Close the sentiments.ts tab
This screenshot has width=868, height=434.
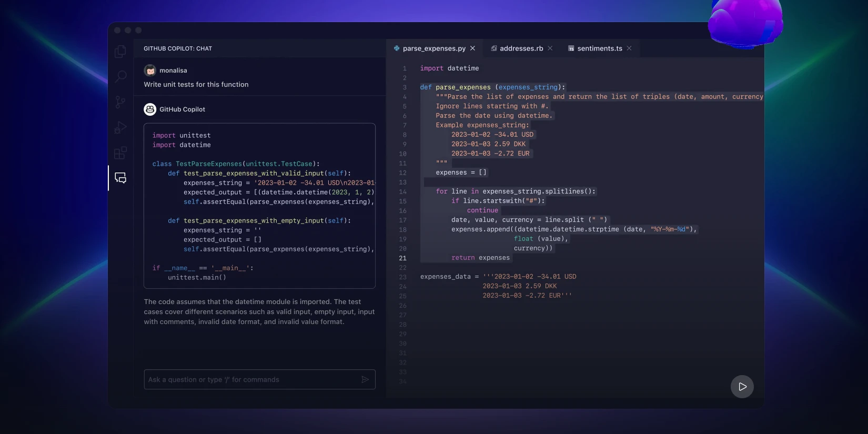coord(629,48)
